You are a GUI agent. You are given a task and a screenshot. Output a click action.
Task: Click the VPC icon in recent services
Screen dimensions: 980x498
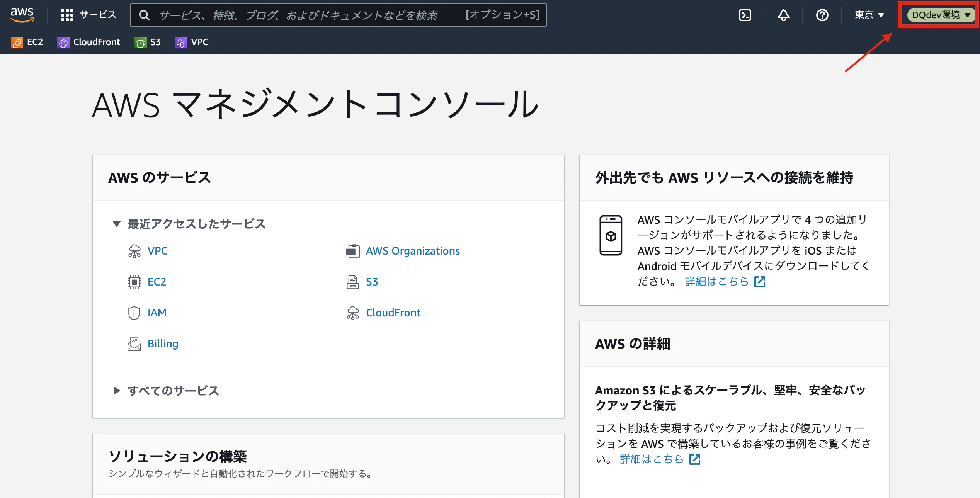[x=134, y=251]
